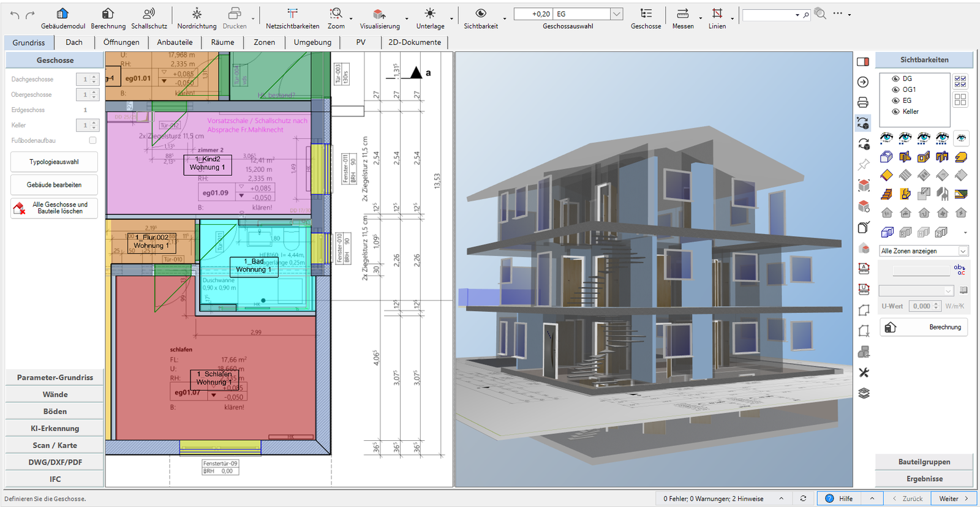980x507 pixels.
Task: Click the stairs visibility icon
Action: coord(886,194)
